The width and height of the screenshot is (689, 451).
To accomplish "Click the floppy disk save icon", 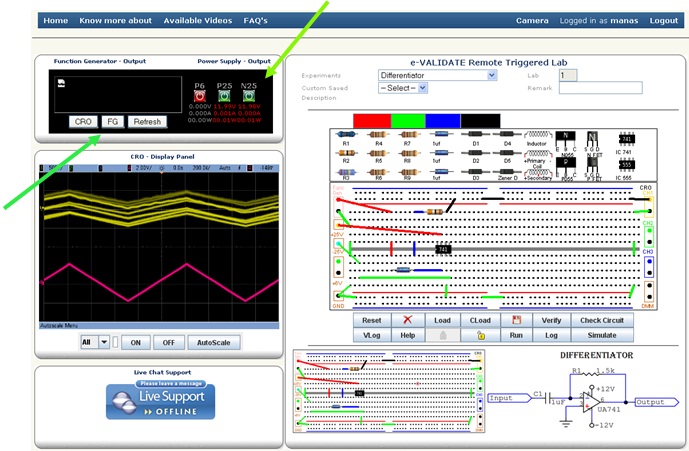I will [x=514, y=320].
